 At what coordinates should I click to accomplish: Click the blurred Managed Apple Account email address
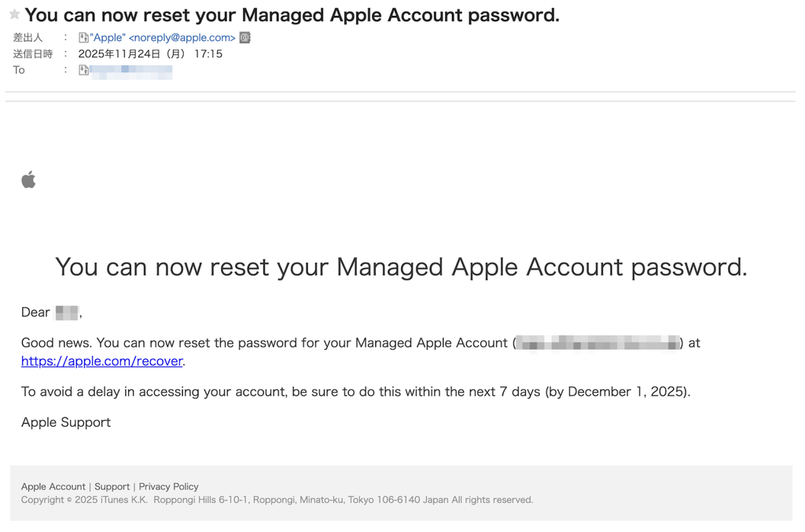(x=597, y=343)
